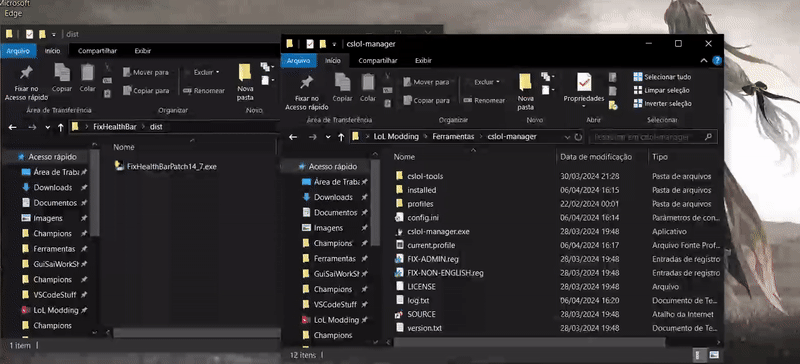The width and height of the screenshot is (800, 364).
Task: Open Compartilhar tab in dist window
Action: pyautogui.click(x=97, y=51)
